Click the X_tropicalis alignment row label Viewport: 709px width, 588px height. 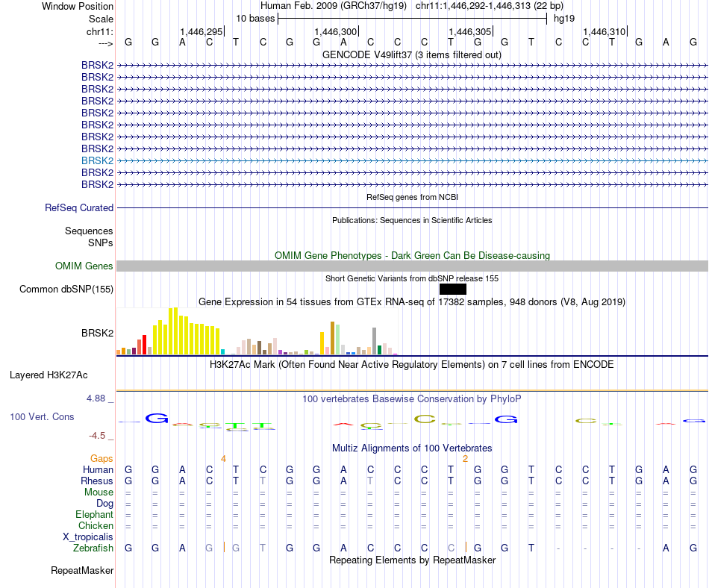click(x=88, y=537)
